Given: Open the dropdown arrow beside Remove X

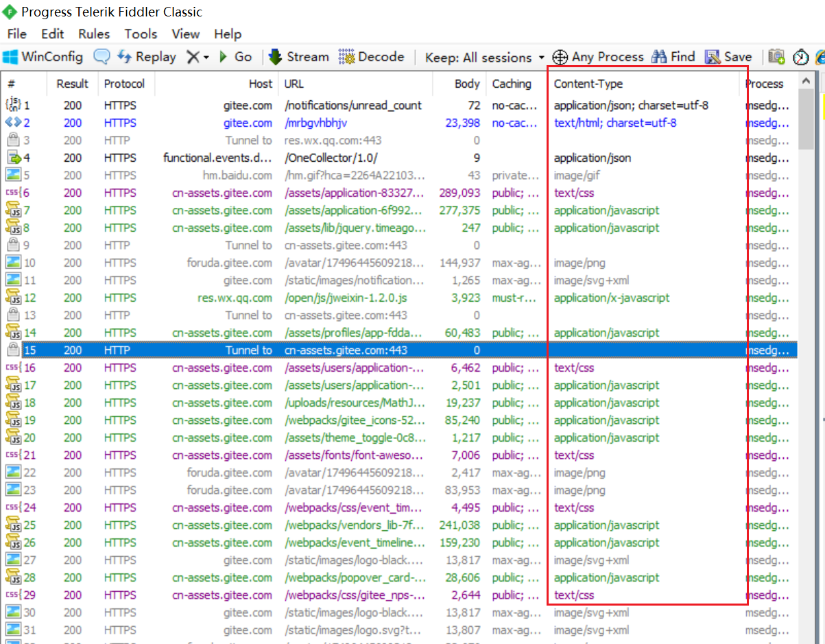Looking at the screenshot, I should click(206, 58).
